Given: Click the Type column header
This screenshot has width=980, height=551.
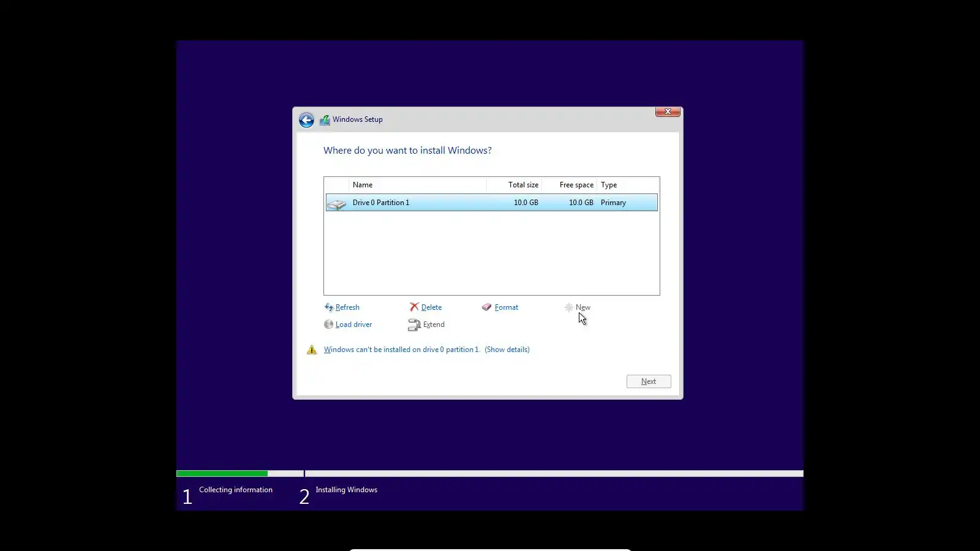Looking at the screenshot, I should pos(628,185).
